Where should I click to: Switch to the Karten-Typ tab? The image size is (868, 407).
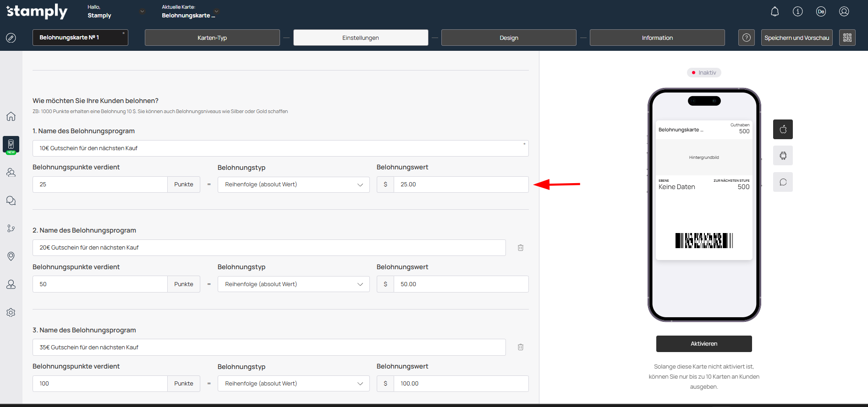click(x=212, y=38)
